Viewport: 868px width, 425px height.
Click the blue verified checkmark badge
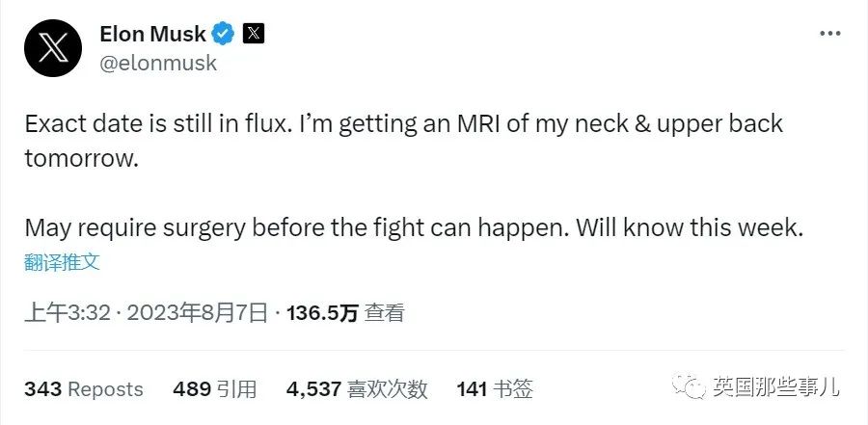click(x=224, y=35)
